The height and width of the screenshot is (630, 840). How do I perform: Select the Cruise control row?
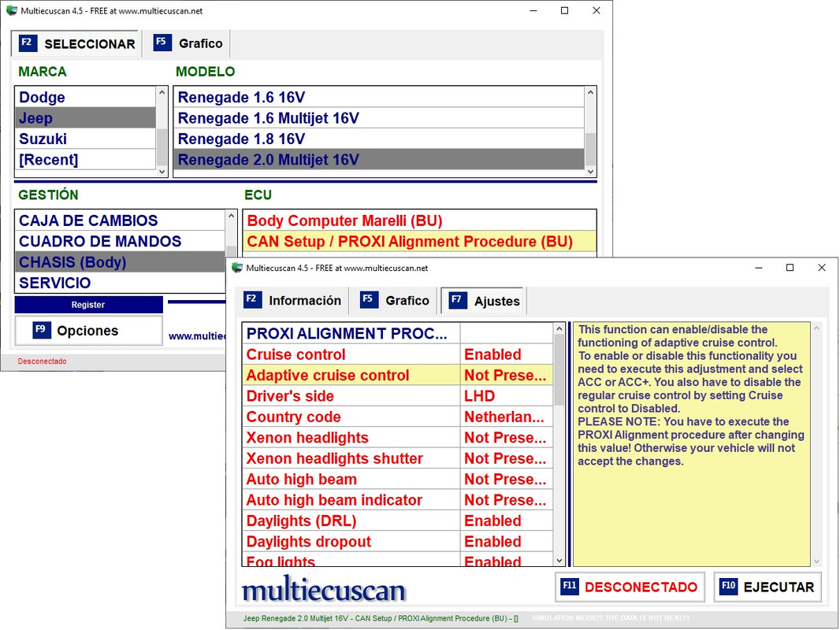pyautogui.click(x=397, y=354)
